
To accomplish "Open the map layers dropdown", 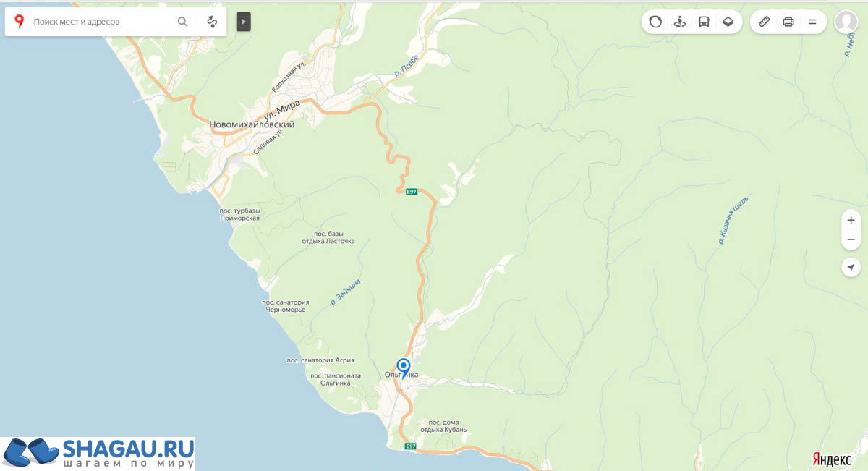I will [728, 22].
